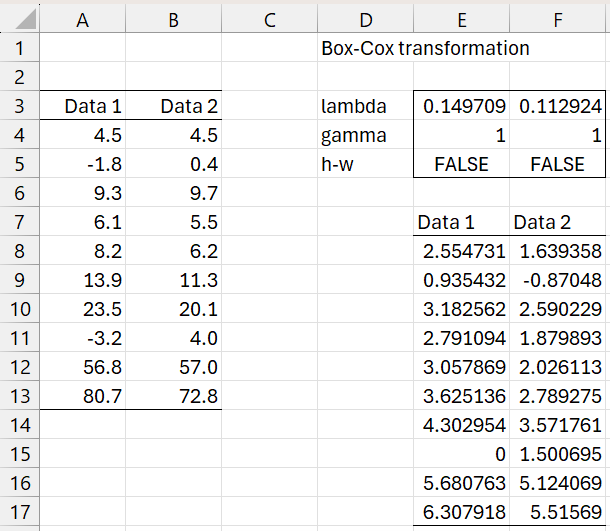Select the gamma label cell
The width and height of the screenshot is (610, 531).
point(365,135)
